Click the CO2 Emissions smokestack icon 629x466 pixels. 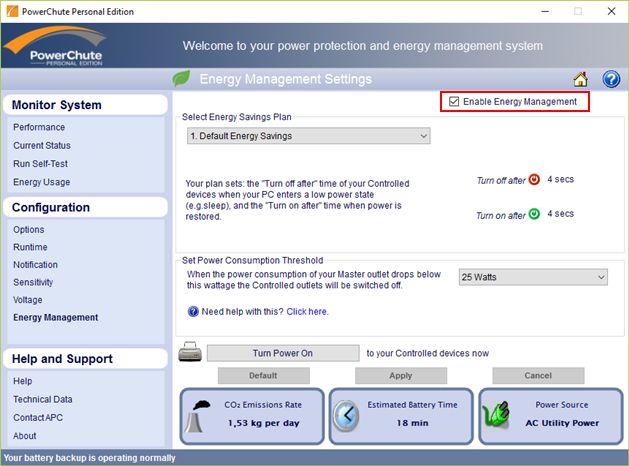point(197,416)
